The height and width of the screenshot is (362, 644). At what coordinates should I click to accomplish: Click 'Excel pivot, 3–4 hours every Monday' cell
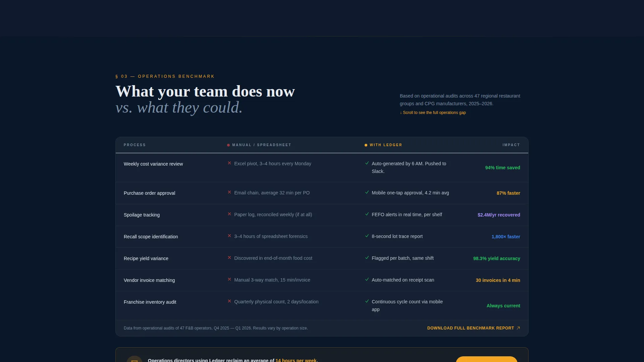tap(273, 164)
